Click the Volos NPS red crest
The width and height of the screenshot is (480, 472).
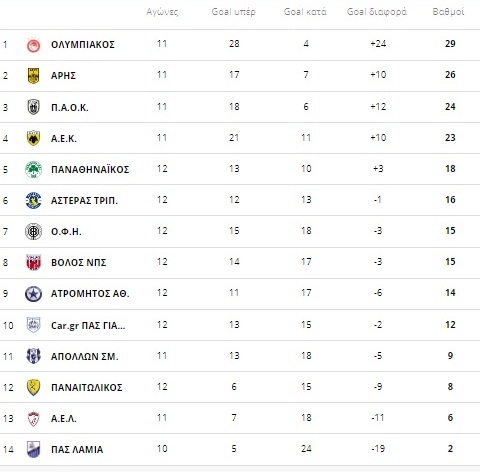pyautogui.click(x=33, y=262)
